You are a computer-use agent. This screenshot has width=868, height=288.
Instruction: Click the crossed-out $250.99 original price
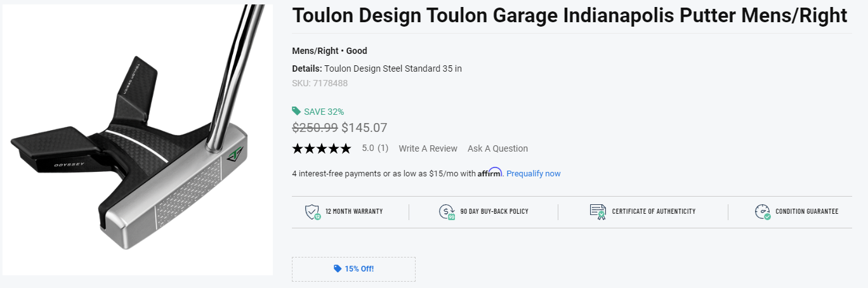click(315, 128)
